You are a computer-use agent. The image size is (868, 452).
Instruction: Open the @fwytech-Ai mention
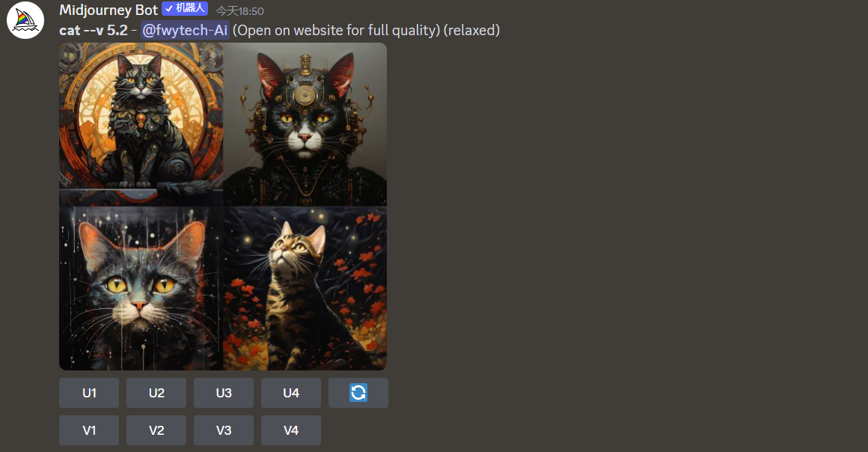[x=185, y=30]
